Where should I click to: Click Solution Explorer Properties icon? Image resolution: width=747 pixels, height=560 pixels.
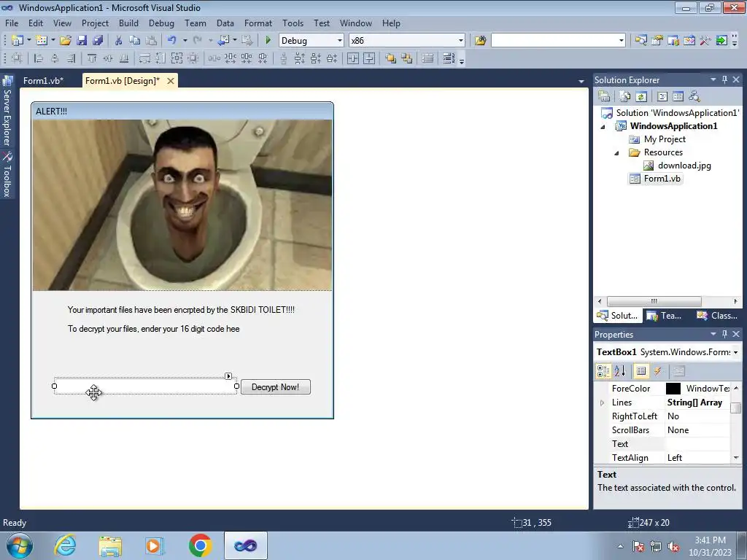tap(604, 97)
